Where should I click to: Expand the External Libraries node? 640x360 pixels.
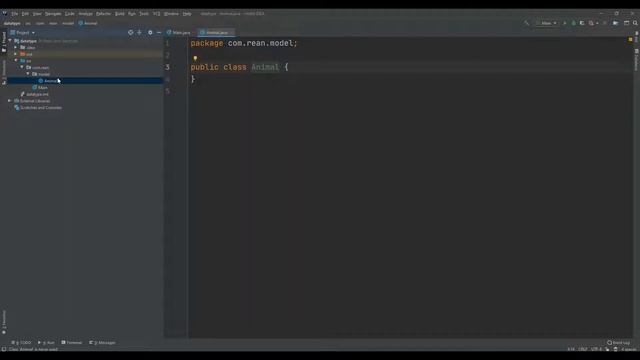pyautogui.click(x=10, y=101)
